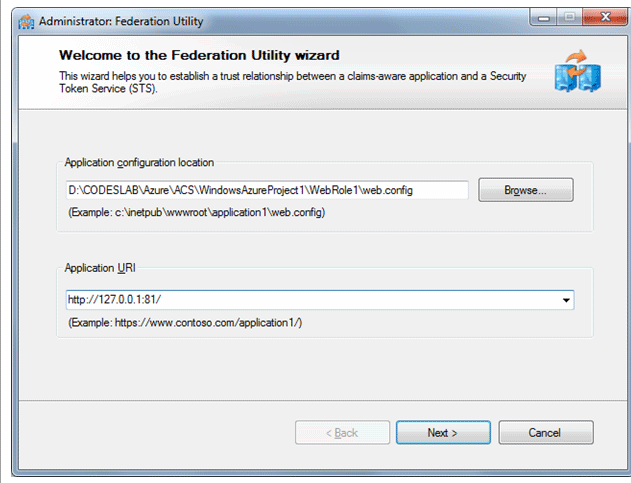Click the wizard description text about STS
Viewport: 631px width, 483px height.
pyautogui.click(x=293, y=82)
